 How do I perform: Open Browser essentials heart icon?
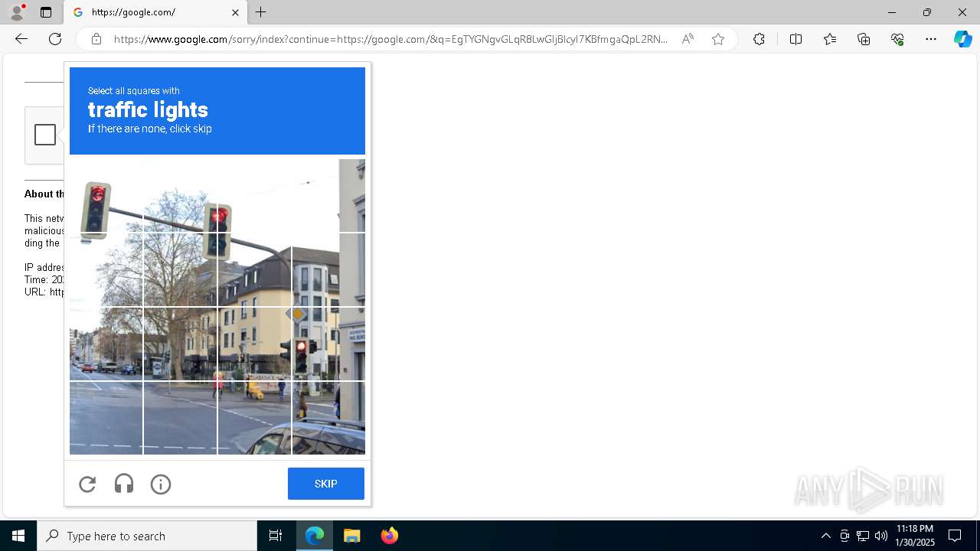pyautogui.click(x=897, y=39)
